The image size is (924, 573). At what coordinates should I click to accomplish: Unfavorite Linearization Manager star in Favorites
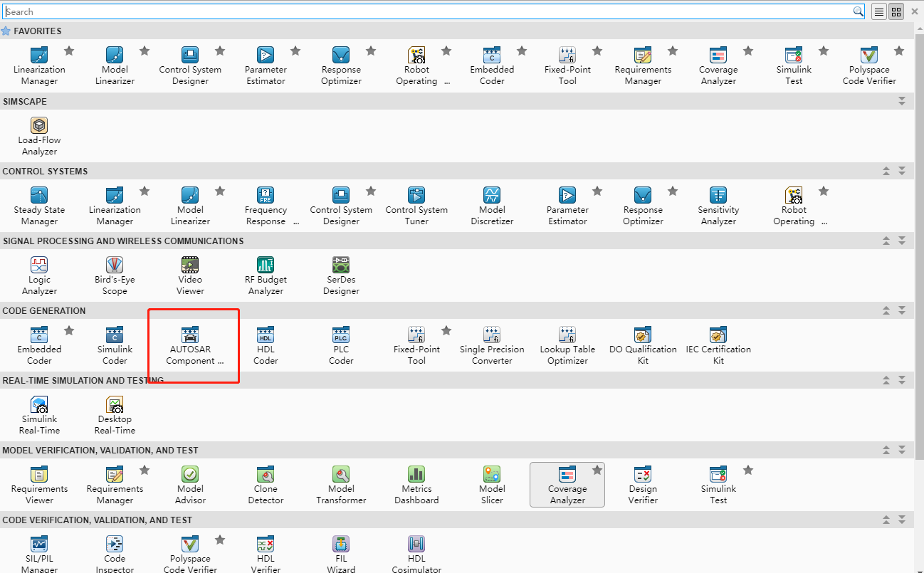pyautogui.click(x=69, y=51)
